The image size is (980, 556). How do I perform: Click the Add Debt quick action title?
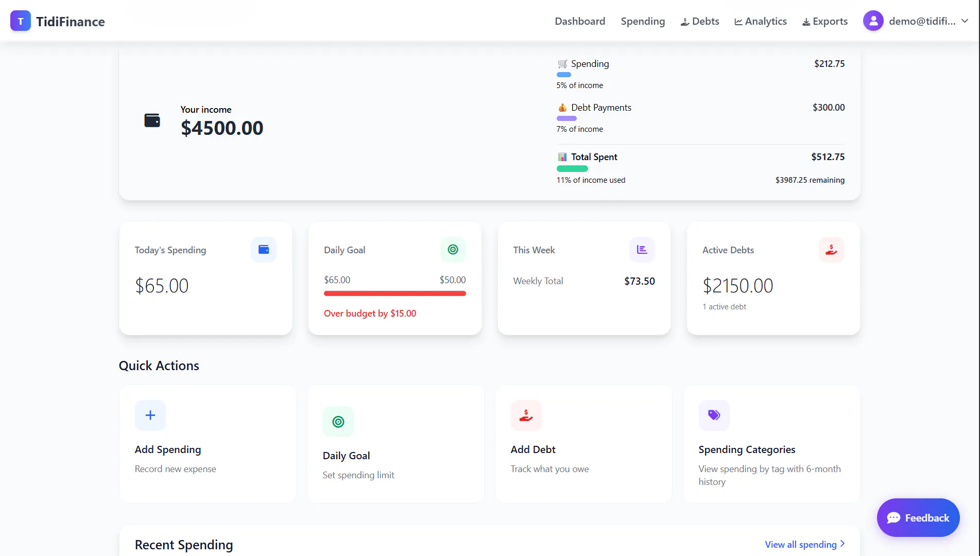coord(533,449)
